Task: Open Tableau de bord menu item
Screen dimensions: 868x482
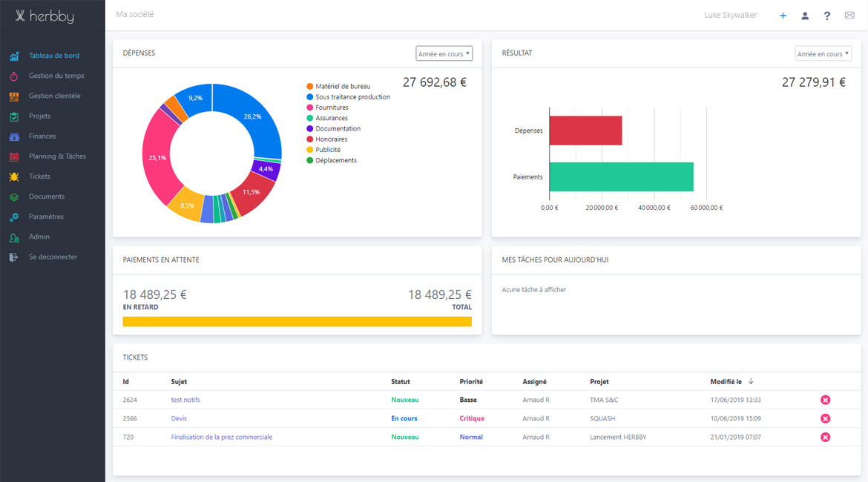Action: (53, 56)
